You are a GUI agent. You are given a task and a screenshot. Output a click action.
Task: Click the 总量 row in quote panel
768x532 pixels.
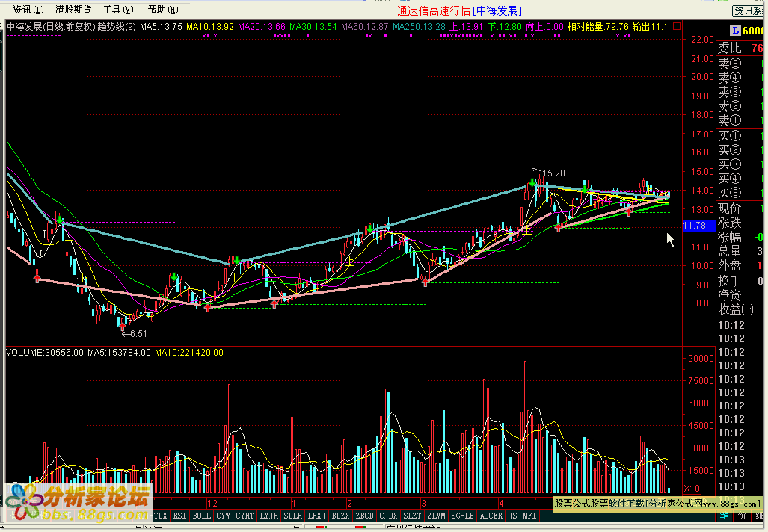pos(740,251)
